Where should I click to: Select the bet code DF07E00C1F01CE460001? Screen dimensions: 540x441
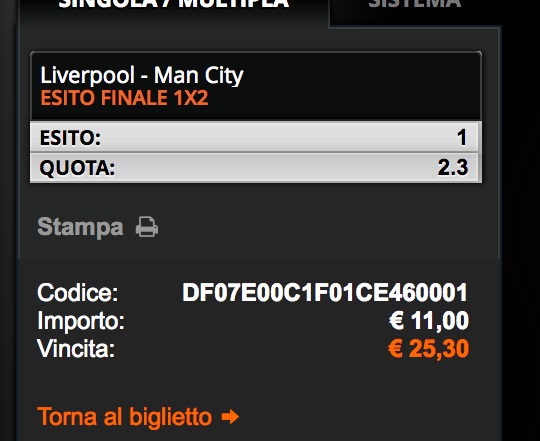pyautogui.click(x=325, y=293)
